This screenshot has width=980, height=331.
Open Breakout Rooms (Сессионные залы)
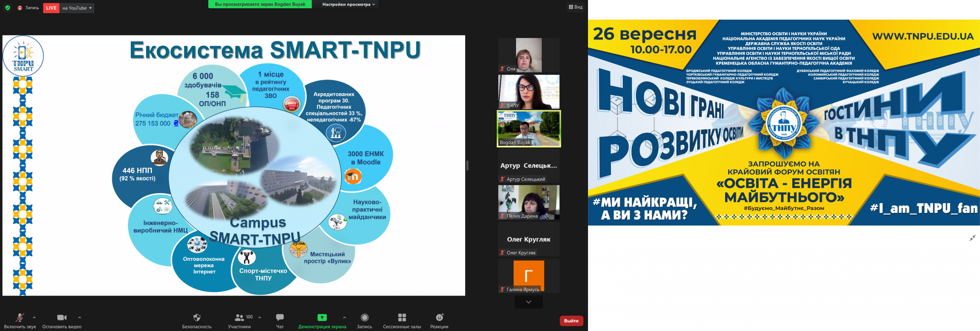(x=402, y=318)
